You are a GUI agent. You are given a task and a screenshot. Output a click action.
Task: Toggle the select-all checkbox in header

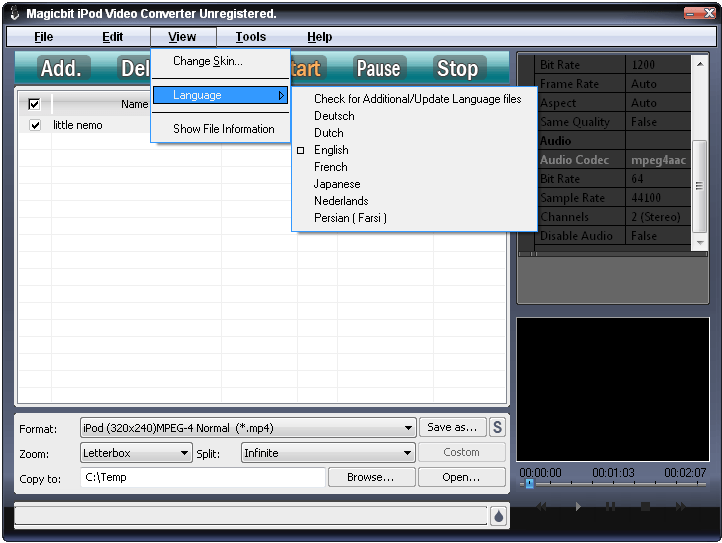tap(34, 104)
